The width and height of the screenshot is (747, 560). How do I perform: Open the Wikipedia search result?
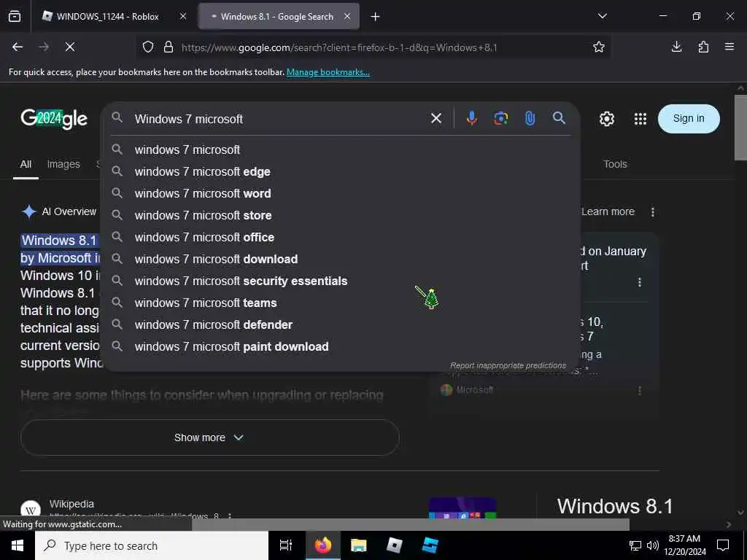coord(71,504)
